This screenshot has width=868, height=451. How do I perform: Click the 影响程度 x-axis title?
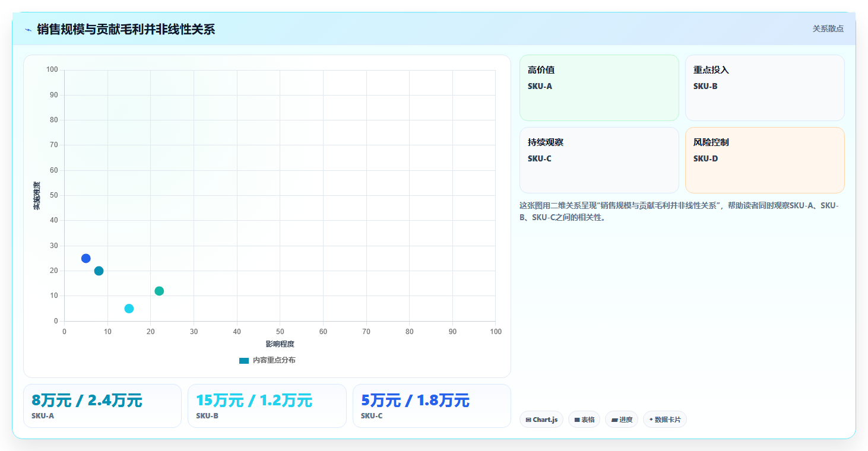(280, 344)
